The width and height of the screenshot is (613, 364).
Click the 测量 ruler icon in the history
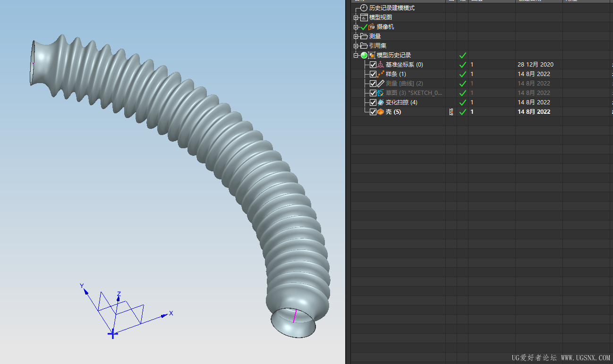381,84
